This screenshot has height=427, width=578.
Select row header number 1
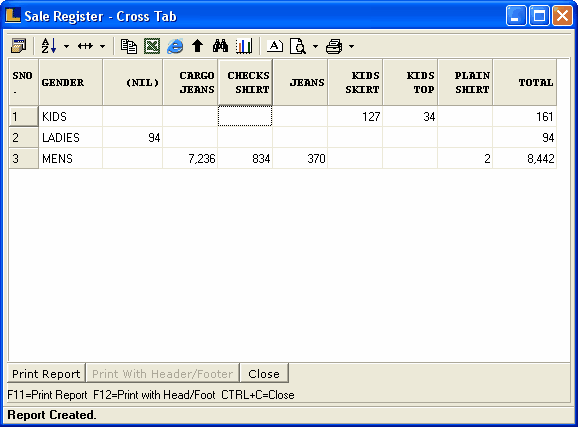point(24,117)
